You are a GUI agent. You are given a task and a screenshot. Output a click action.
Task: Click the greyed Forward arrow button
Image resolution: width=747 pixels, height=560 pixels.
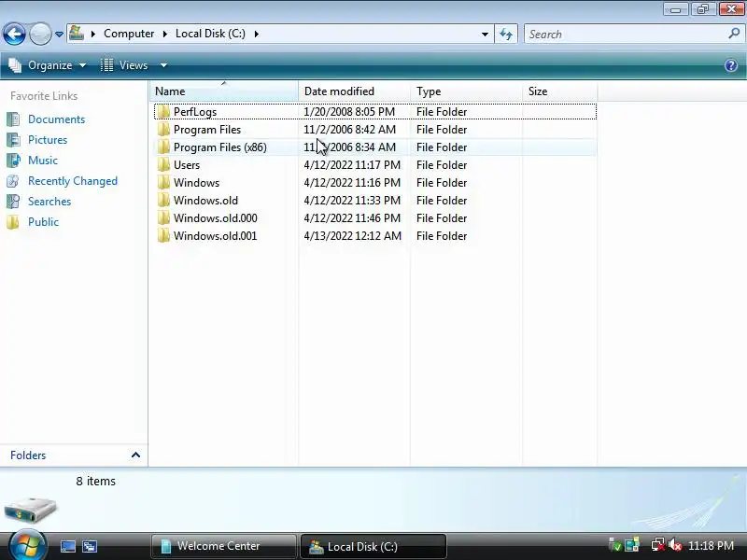[40, 34]
